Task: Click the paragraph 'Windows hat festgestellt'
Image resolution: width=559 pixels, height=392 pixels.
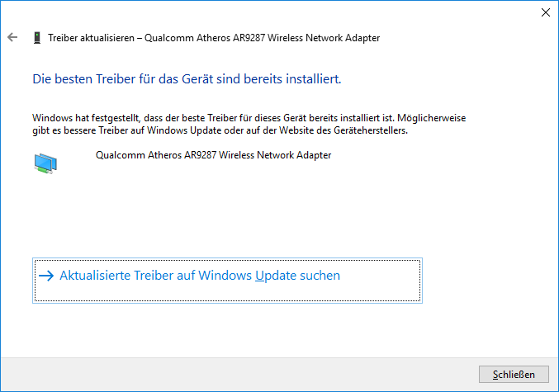Action: [x=249, y=124]
